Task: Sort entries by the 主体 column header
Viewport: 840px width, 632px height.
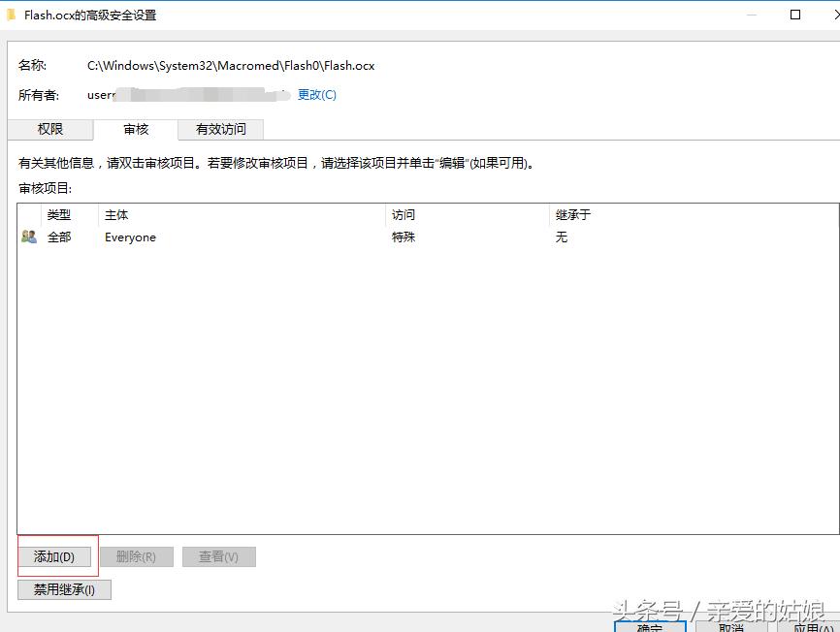Action: (x=116, y=214)
